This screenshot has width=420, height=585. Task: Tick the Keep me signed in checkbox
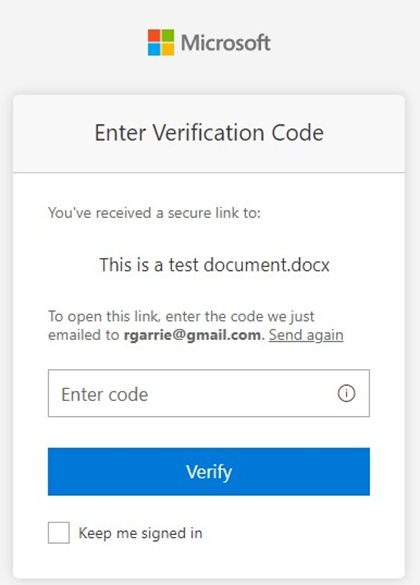click(59, 532)
